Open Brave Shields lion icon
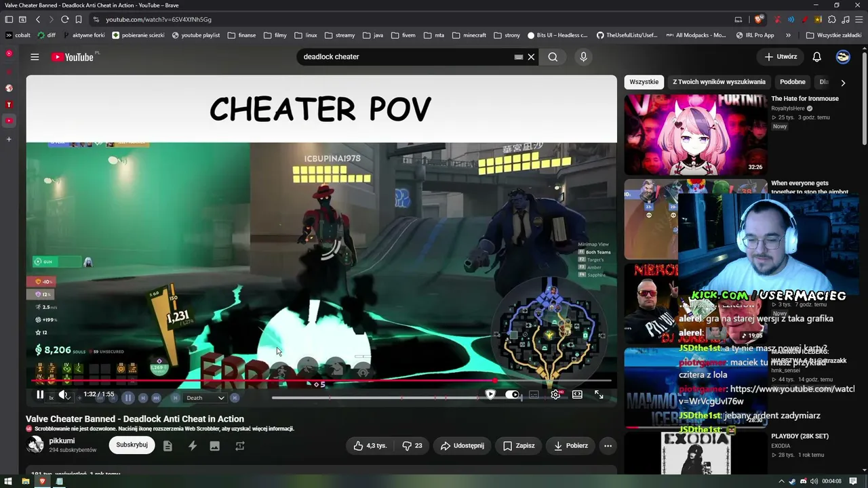Image resolution: width=868 pixels, height=488 pixels. [x=759, y=20]
